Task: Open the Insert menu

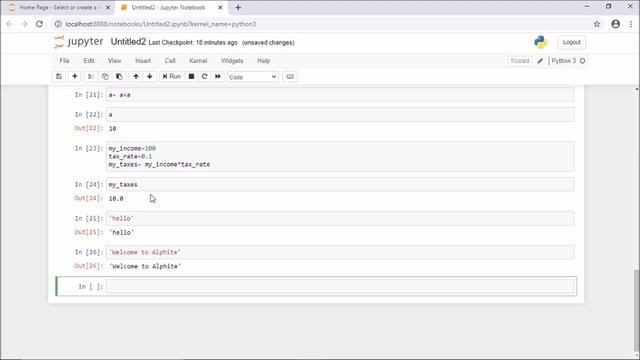Action: click(143, 61)
